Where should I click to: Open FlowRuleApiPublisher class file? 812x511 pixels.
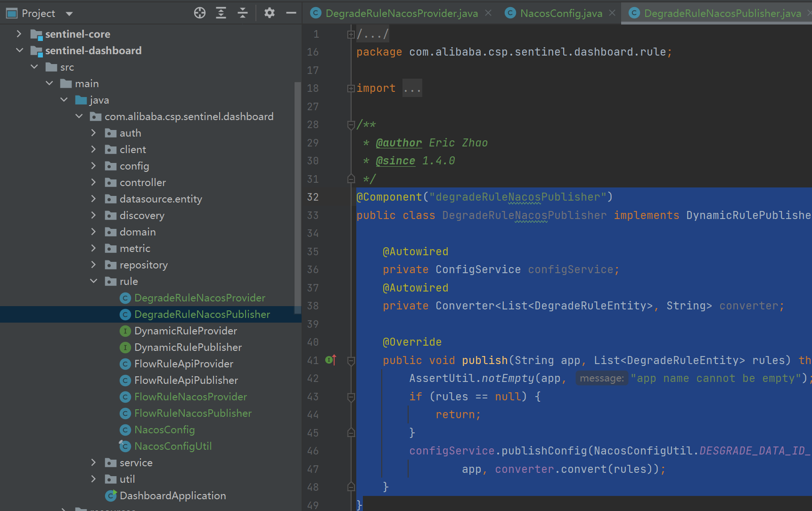coord(186,380)
